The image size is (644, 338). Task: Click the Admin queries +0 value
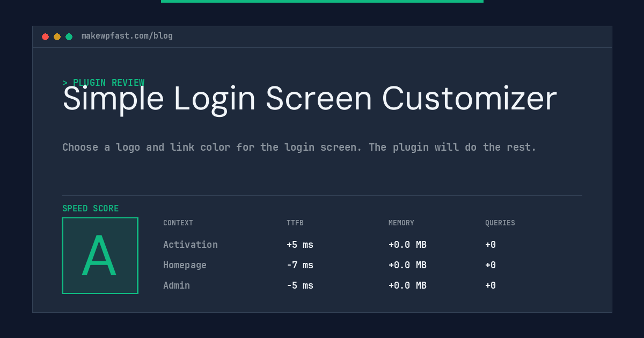pyautogui.click(x=491, y=285)
